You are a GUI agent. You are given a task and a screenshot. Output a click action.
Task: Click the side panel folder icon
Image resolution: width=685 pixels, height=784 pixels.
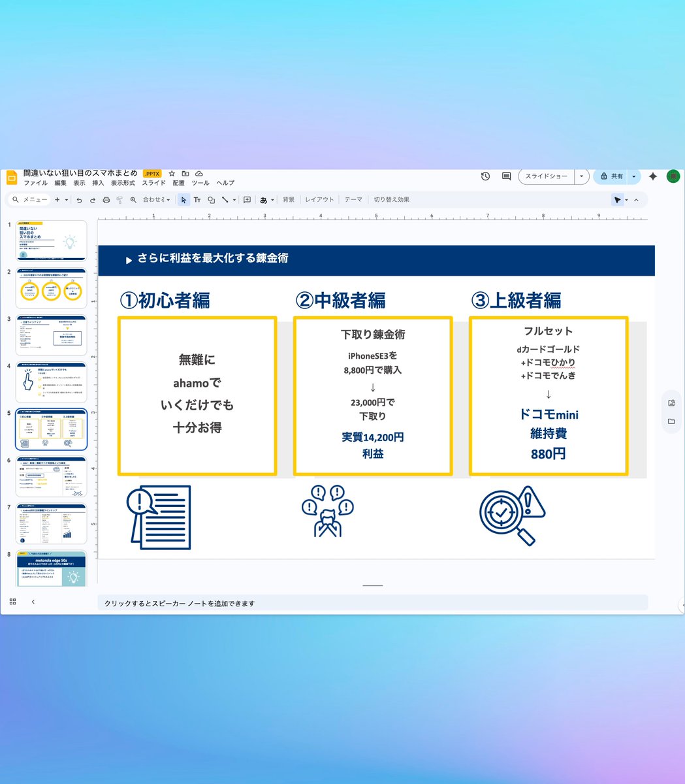coord(671,421)
